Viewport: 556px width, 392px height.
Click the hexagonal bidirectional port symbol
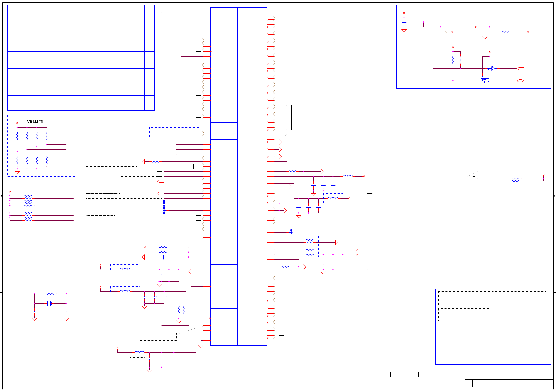coord(520,81)
